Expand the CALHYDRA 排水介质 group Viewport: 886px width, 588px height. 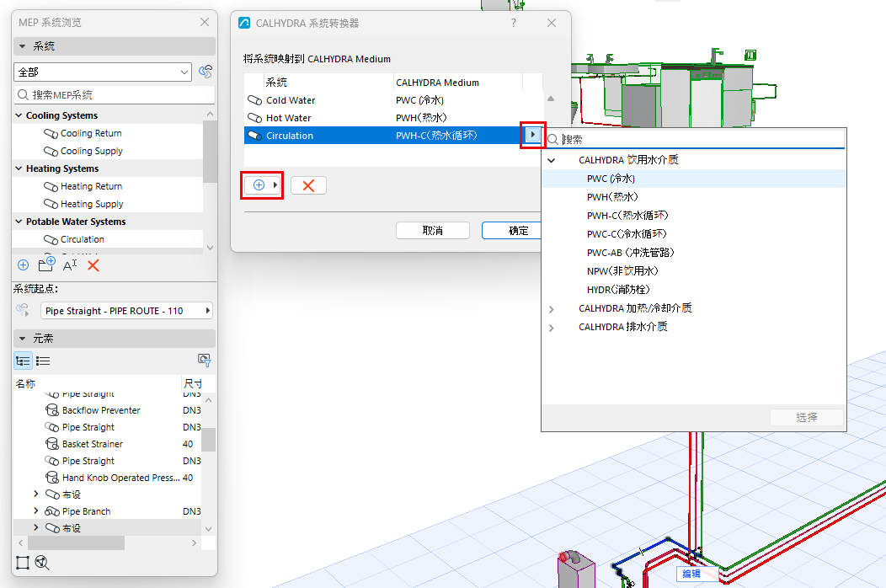coord(552,328)
